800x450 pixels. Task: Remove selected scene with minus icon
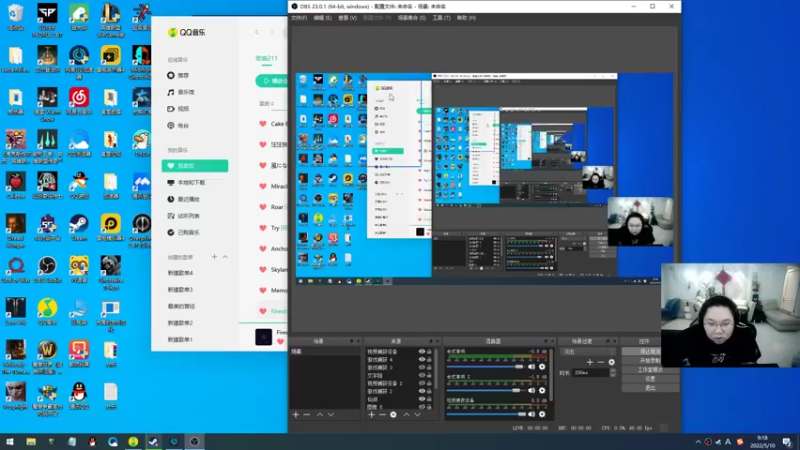tap(307, 415)
